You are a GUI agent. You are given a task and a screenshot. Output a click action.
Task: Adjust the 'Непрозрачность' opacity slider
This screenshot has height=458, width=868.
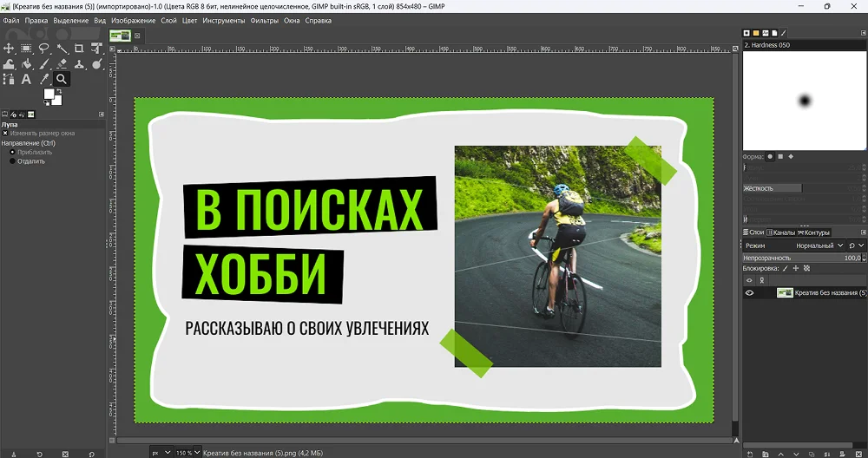click(x=799, y=258)
